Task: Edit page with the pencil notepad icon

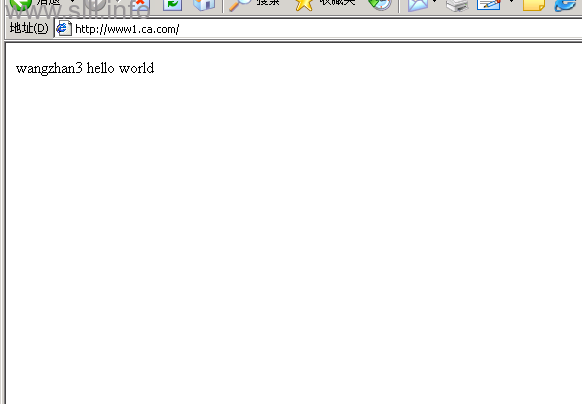Action: tap(489, 4)
